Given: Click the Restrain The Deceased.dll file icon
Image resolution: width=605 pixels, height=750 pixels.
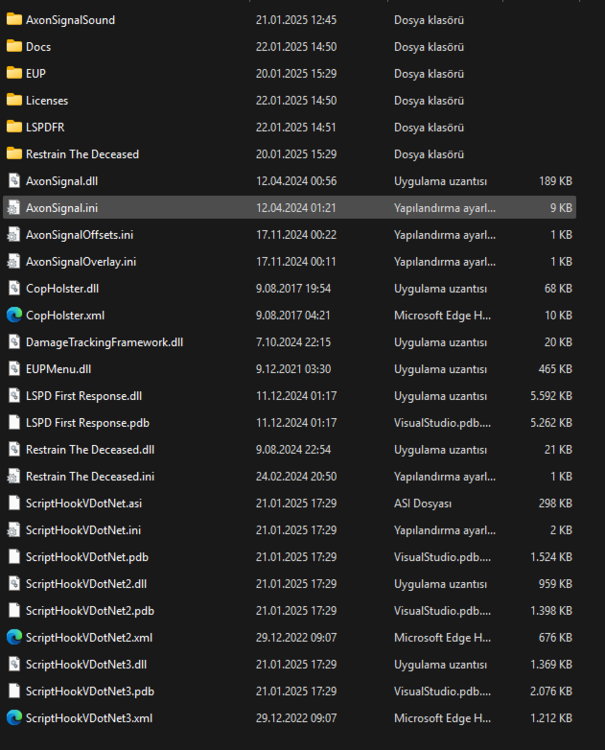Looking at the screenshot, I should point(14,449).
